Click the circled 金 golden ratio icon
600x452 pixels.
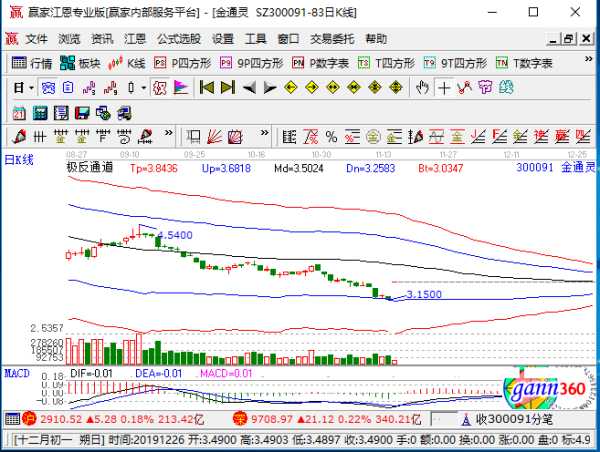[x=373, y=136]
